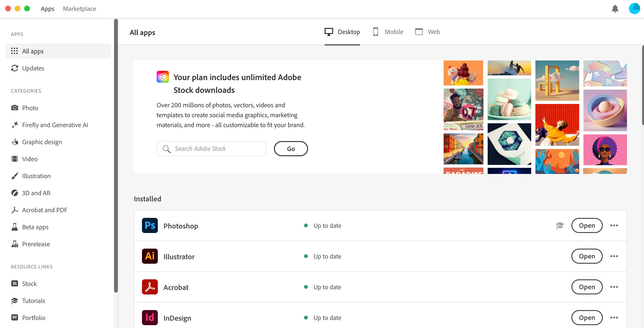Click the user account avatar
This screenshot has width=644, height=328.
634,9
